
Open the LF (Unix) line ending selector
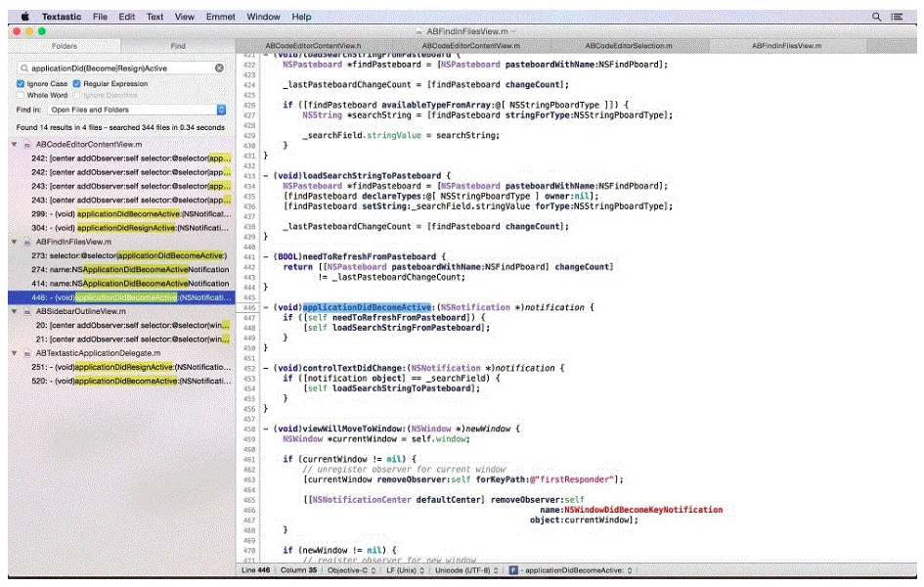405,570
